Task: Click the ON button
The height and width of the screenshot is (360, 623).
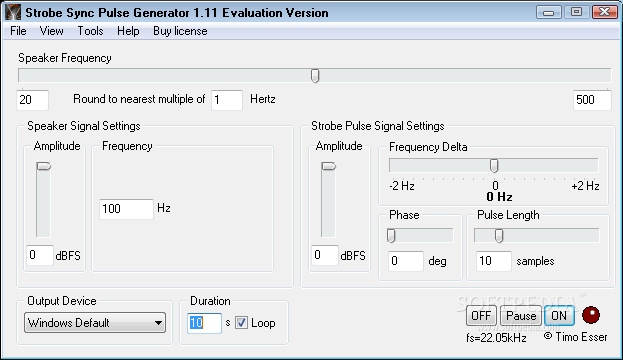Action: [559, 316]
